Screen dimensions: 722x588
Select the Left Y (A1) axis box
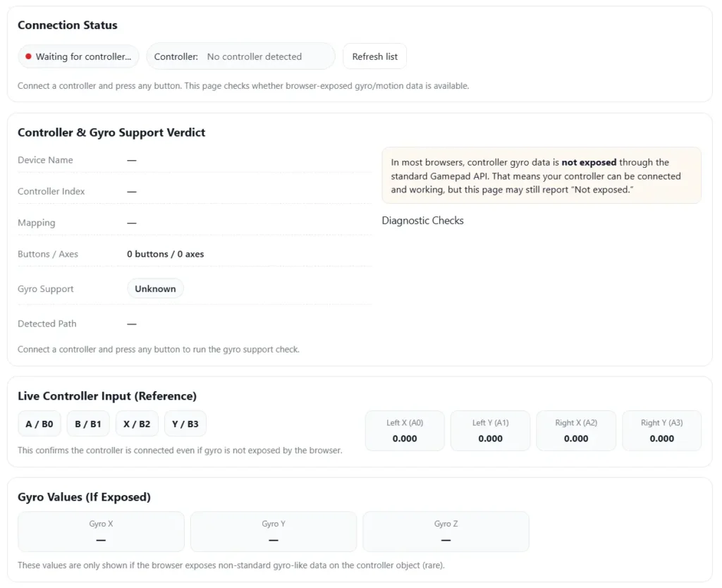pyautogui.click(x=490, y=431)
